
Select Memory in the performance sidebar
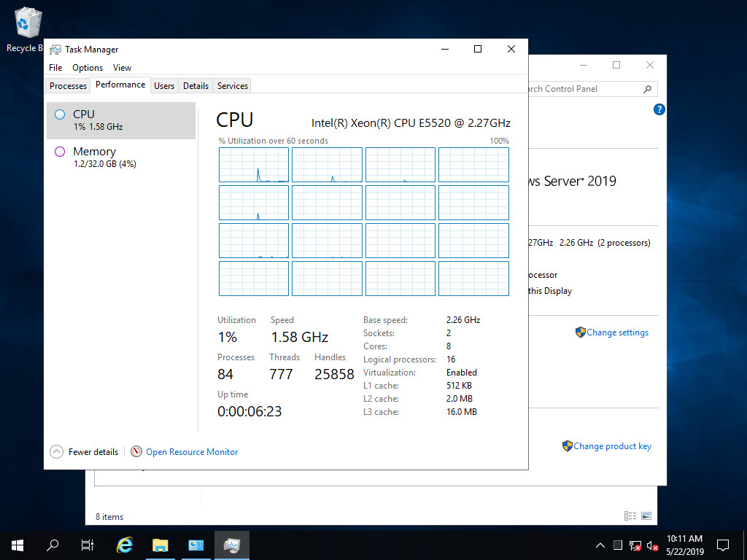click(x=94, y=152)
